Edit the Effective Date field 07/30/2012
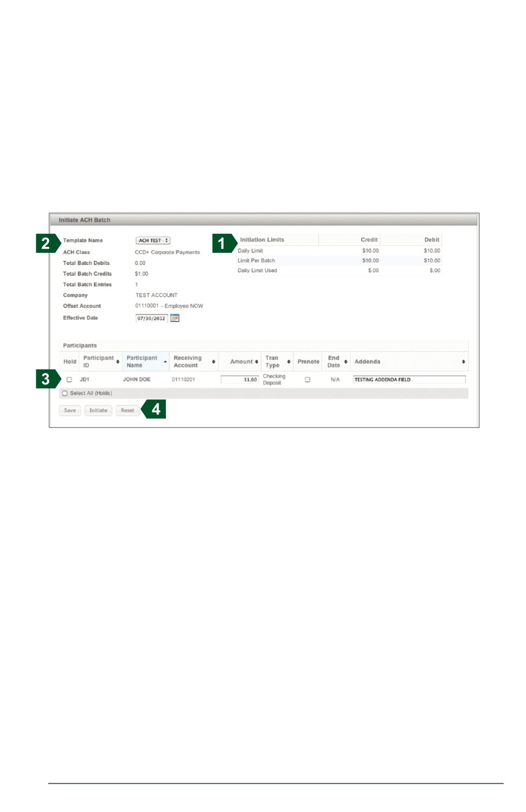 point(151,318)
